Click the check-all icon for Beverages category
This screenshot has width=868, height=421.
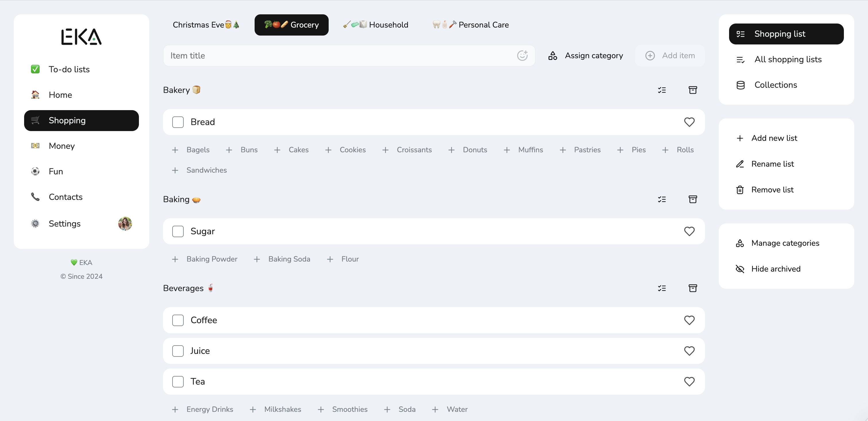(662, 288)
